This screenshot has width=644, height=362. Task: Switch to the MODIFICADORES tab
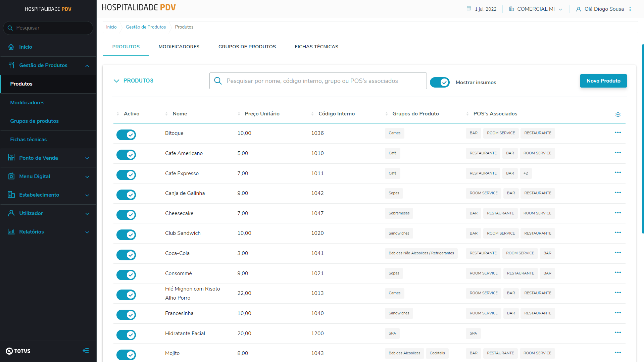(179, 47)
